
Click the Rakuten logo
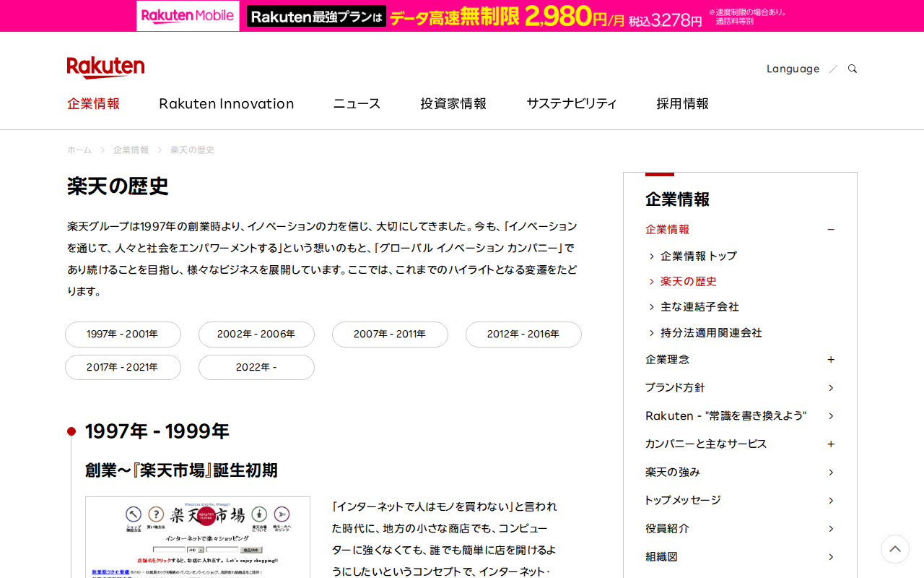[105, 67]
